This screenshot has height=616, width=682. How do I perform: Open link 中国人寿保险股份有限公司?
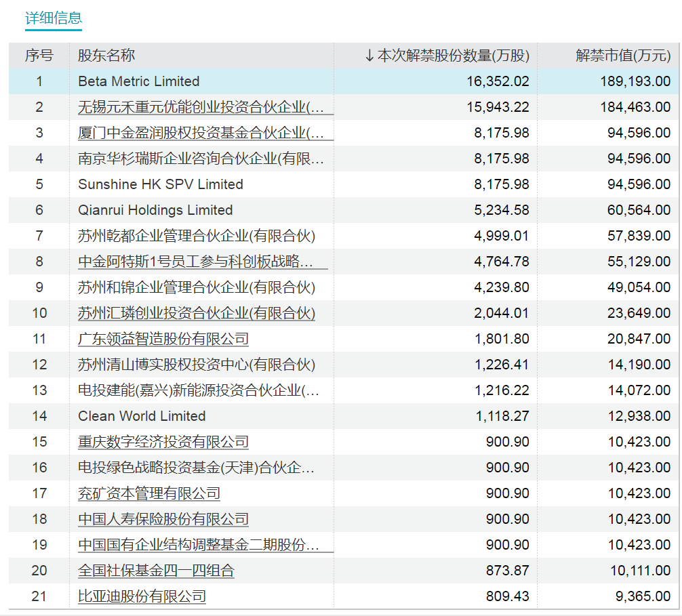163,518
